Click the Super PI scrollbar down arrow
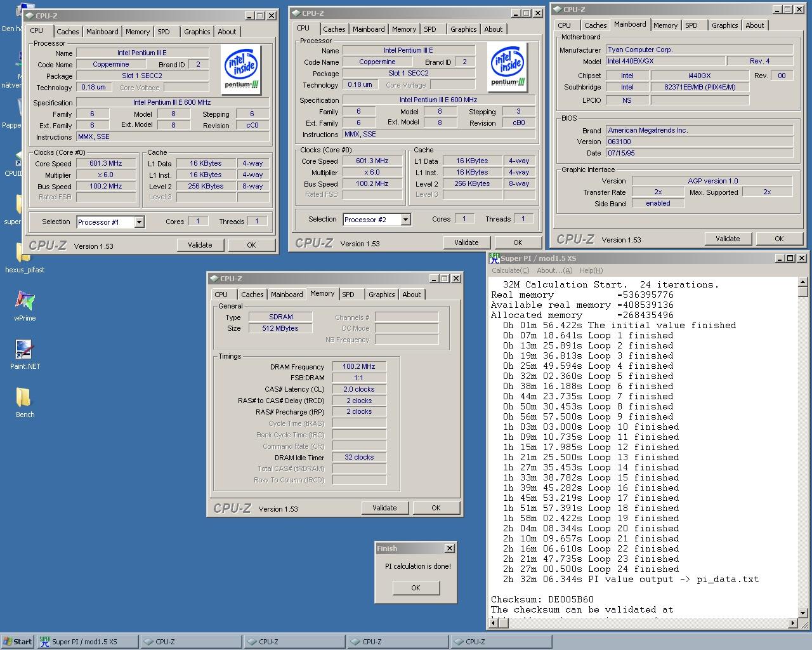This screenshot has height=650, width=812. point(802,613)
